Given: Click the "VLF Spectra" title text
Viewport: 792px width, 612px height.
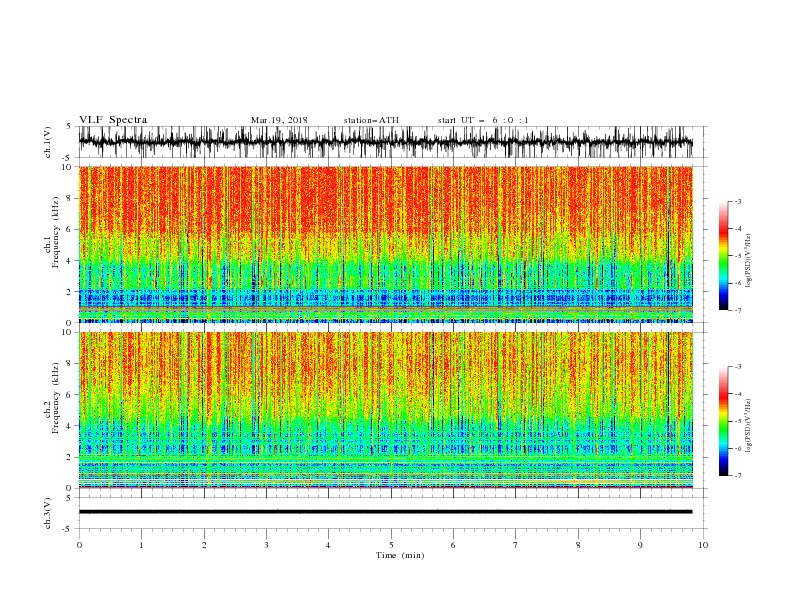Looking at the screenshot, I should pos(113,120).
